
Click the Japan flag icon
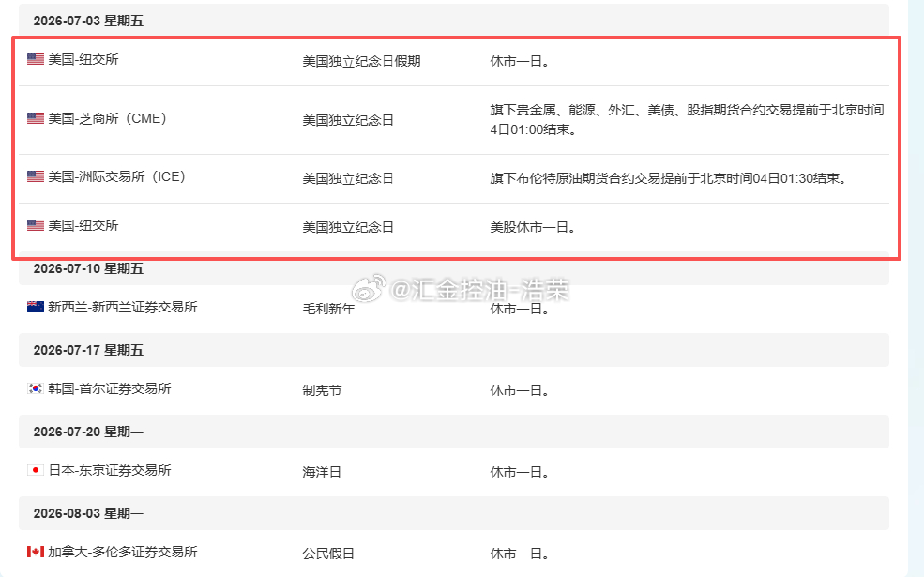(x=36, y=470)
